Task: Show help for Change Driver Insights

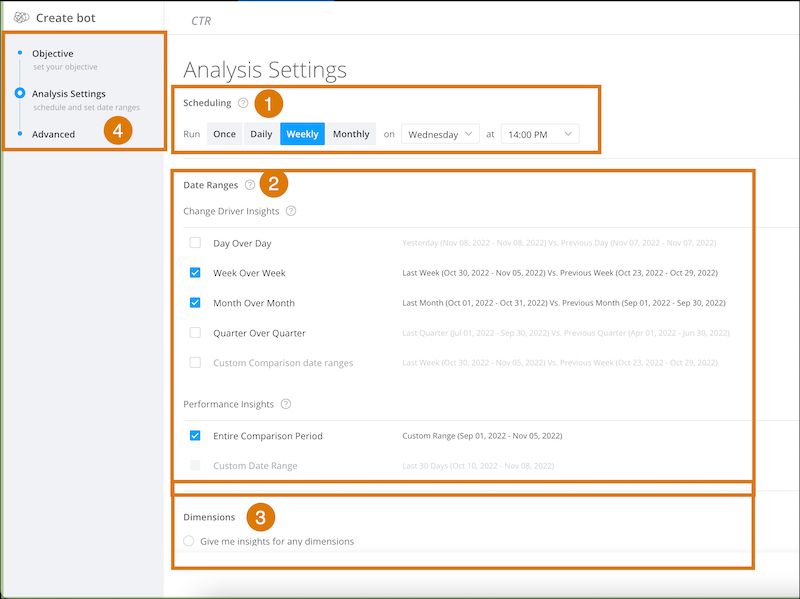Action: click(291, 211)
